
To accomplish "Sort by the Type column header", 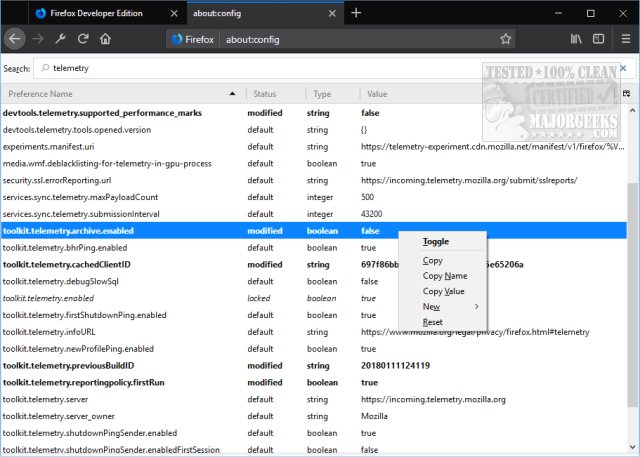I will coord(333,94).
